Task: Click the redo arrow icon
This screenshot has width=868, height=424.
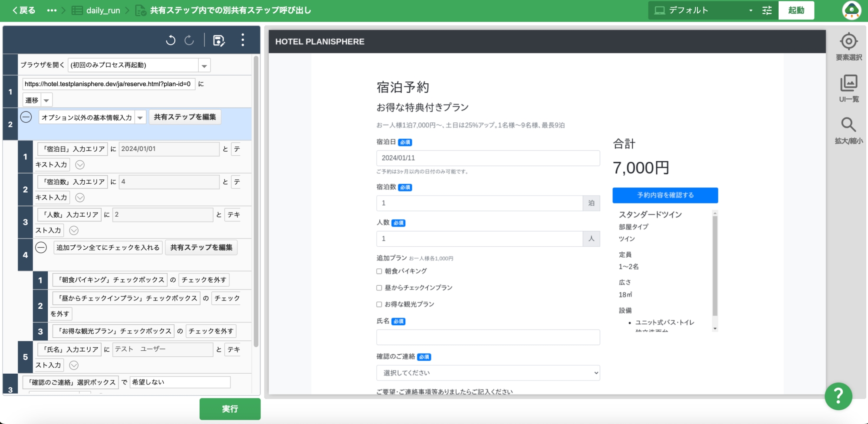Action: 189,40
